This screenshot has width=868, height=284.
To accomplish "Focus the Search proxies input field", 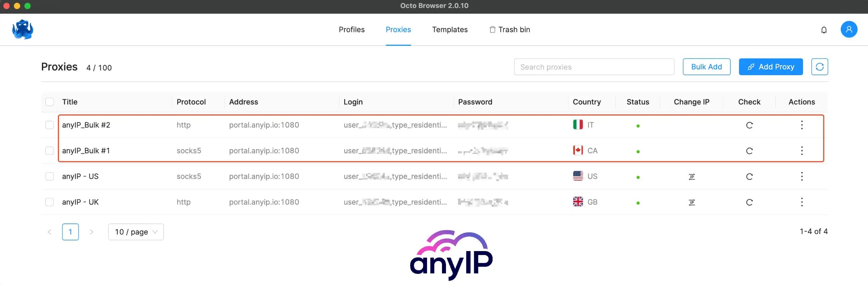I will pos(594,67).
